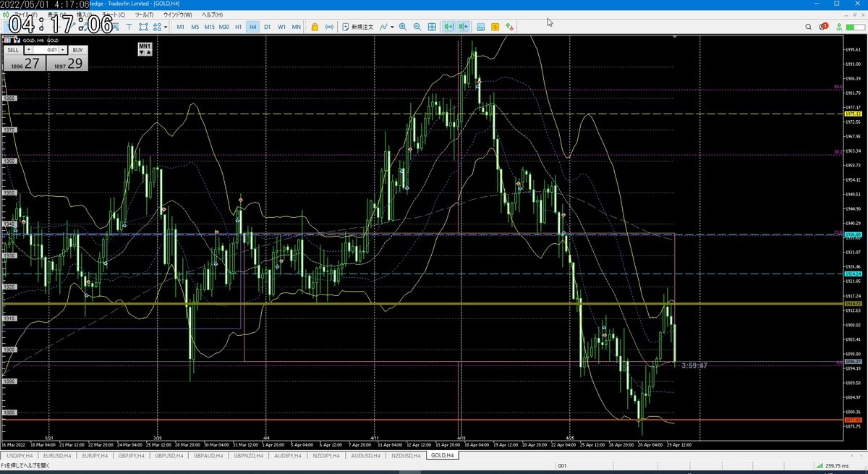Viewport: 868px width, 474px height.
Task: Switch to the GBPNZD,H4 chart tab
Action: pos(250,455)
